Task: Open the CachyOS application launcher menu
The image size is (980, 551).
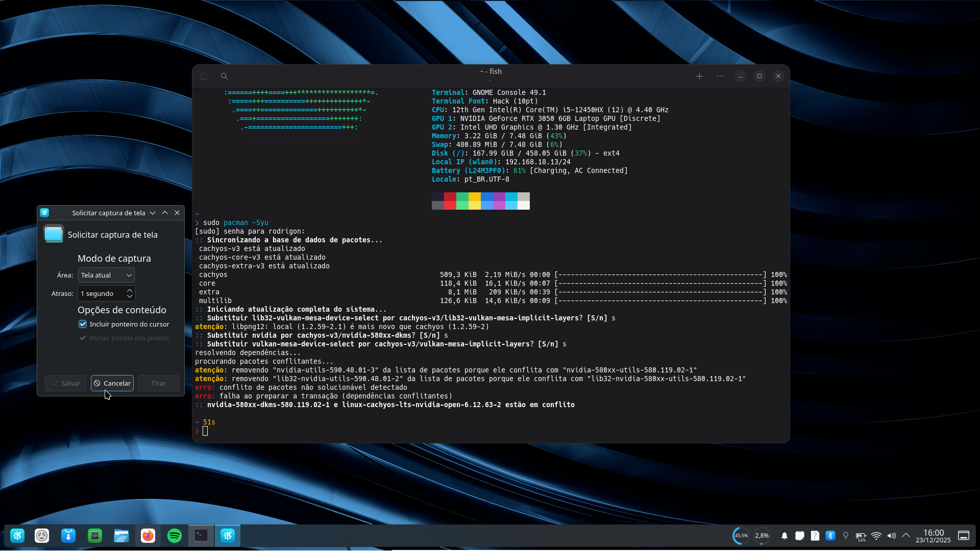Action: (17, 536)
